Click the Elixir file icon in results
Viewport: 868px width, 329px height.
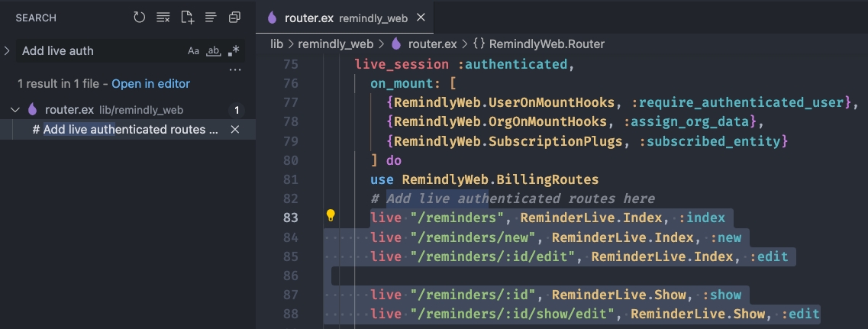(x=33, y=110)
